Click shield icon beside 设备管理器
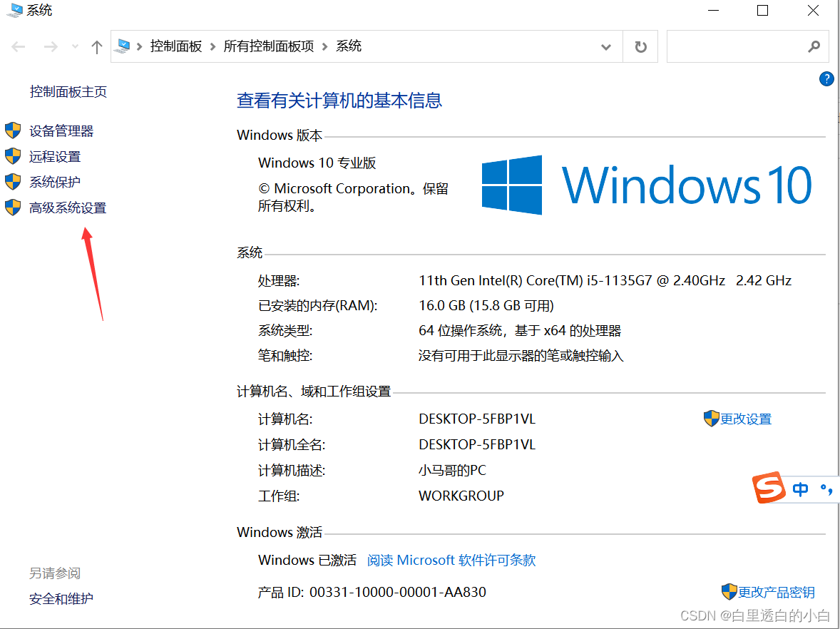 (x=13, y=131)
